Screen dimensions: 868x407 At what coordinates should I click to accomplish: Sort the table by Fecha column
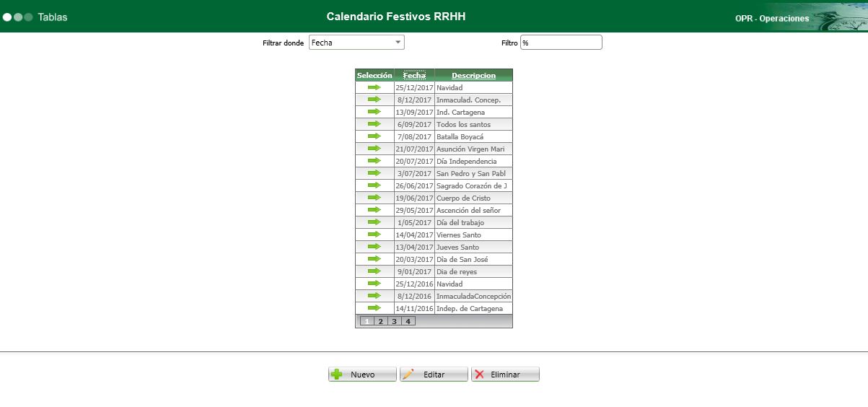pos(414,75)
